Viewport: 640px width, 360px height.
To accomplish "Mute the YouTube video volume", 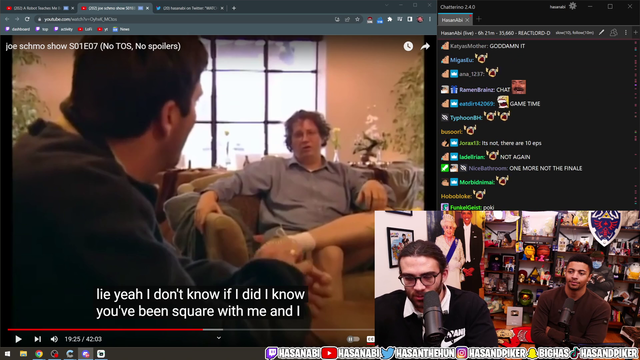I will pyautogui.click(x=54, y=339).
